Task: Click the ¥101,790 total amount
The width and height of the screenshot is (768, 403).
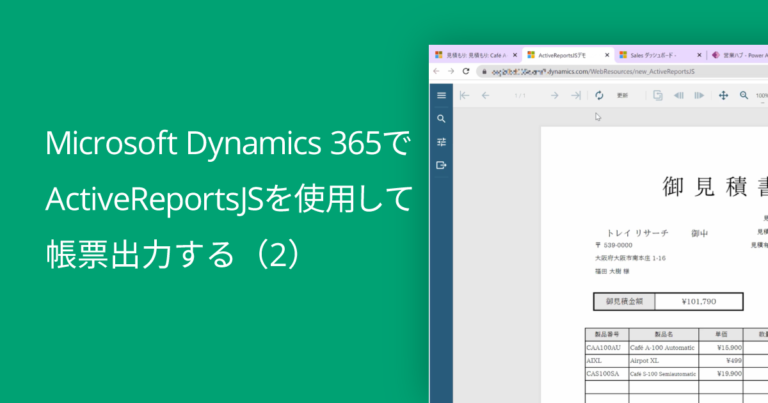Action: (x=698, y=302)
